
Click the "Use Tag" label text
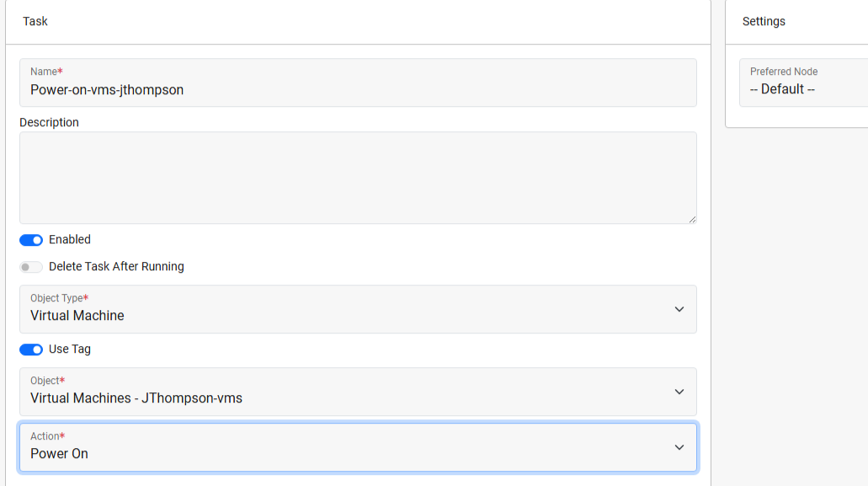[70, 350]
